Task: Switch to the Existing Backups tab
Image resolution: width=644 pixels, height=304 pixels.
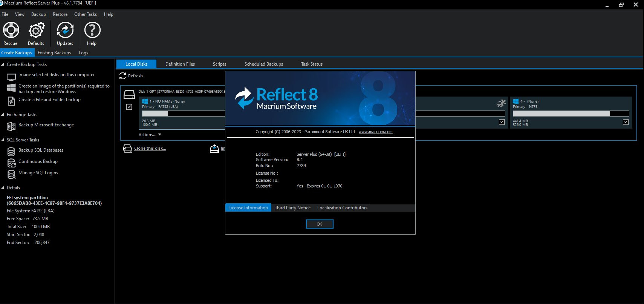Action: coord(54,53)
